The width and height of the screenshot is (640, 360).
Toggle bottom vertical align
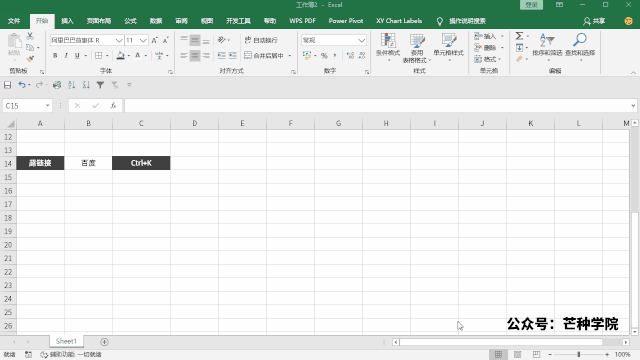point(206,40)
